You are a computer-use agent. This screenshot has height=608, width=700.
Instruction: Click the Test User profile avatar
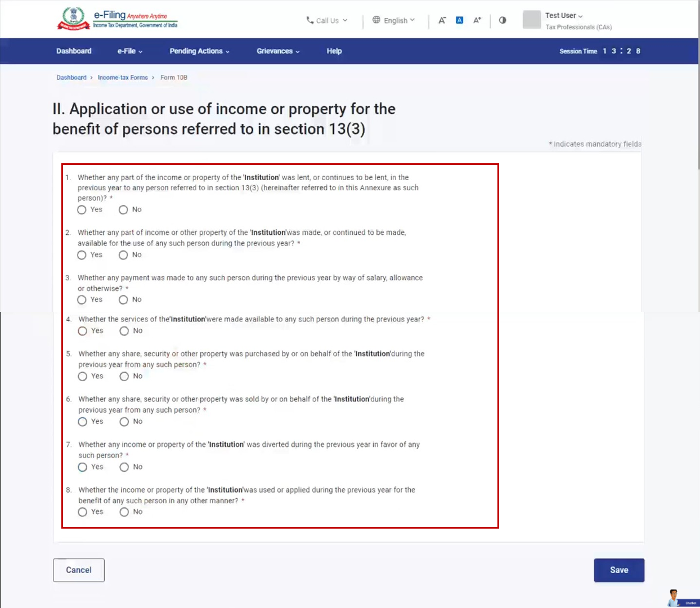[531, 20]
